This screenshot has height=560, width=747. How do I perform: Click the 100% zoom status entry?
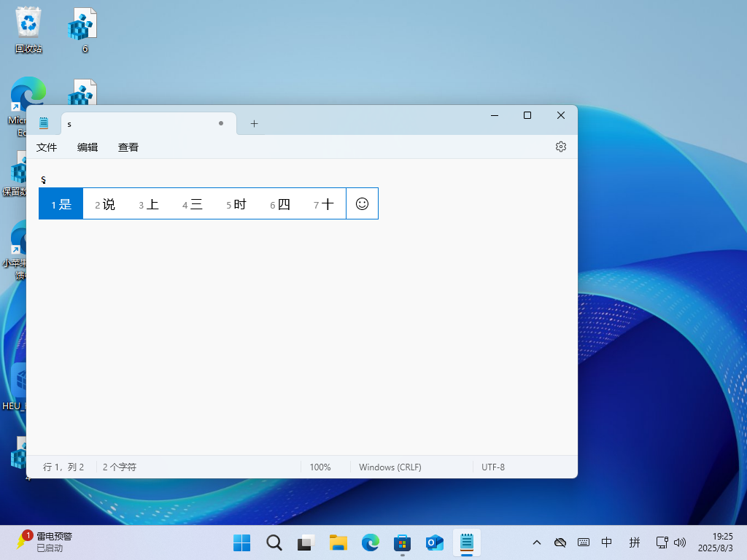[x=320, y=467]
